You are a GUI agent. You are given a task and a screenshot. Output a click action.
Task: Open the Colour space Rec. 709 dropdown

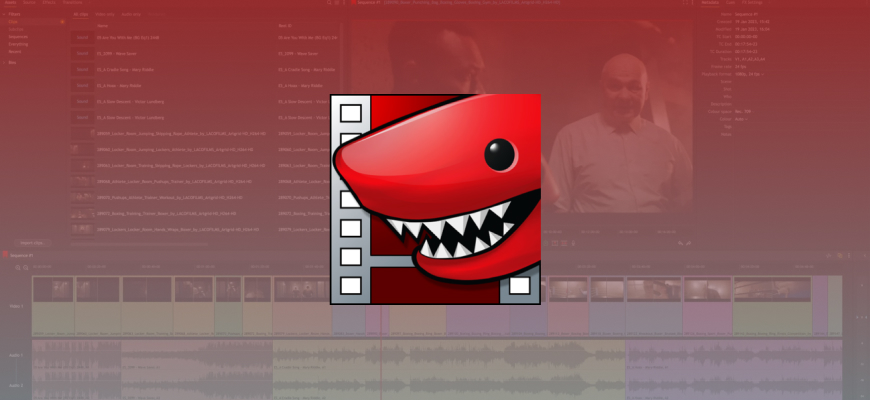pyautogui.click(x=744, y=112)
